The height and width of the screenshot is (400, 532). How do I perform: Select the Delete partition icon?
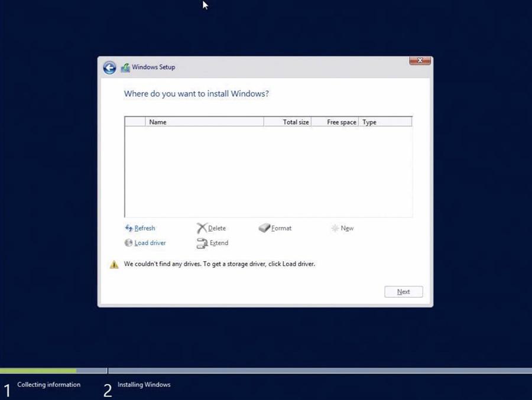pos(202,228)
